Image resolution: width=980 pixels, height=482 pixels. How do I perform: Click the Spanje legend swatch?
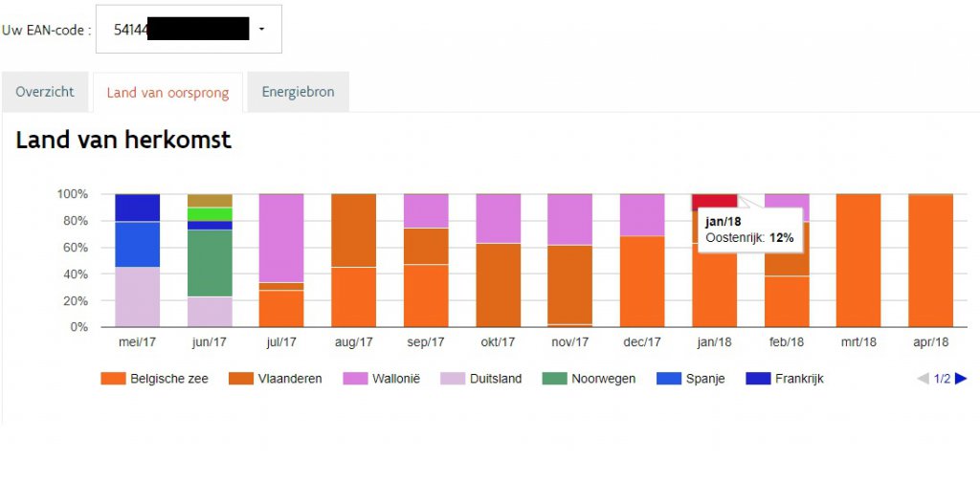click(x=669, y=379)
